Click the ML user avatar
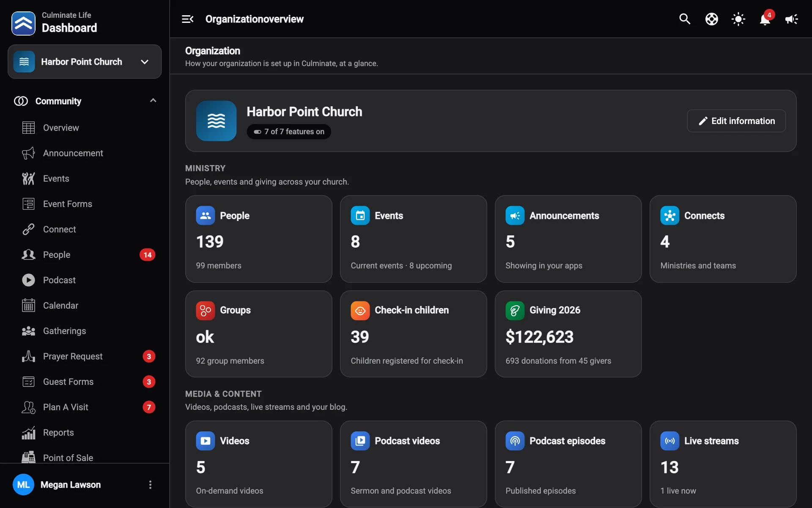The height and width of the screenshot is (508, 812). pos(23,485)
